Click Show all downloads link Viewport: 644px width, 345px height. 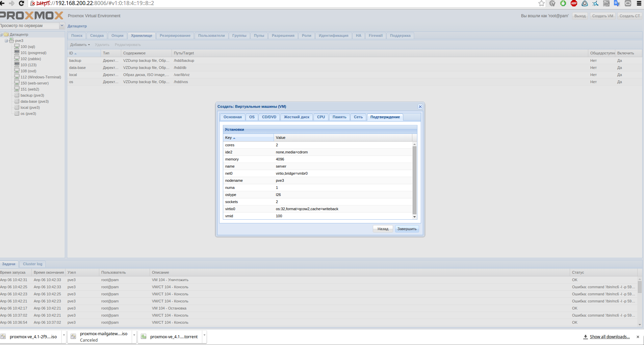609,337
